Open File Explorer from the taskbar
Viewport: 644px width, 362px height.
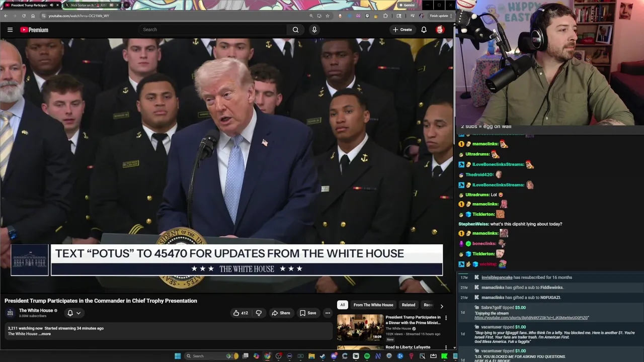[311, 356]
